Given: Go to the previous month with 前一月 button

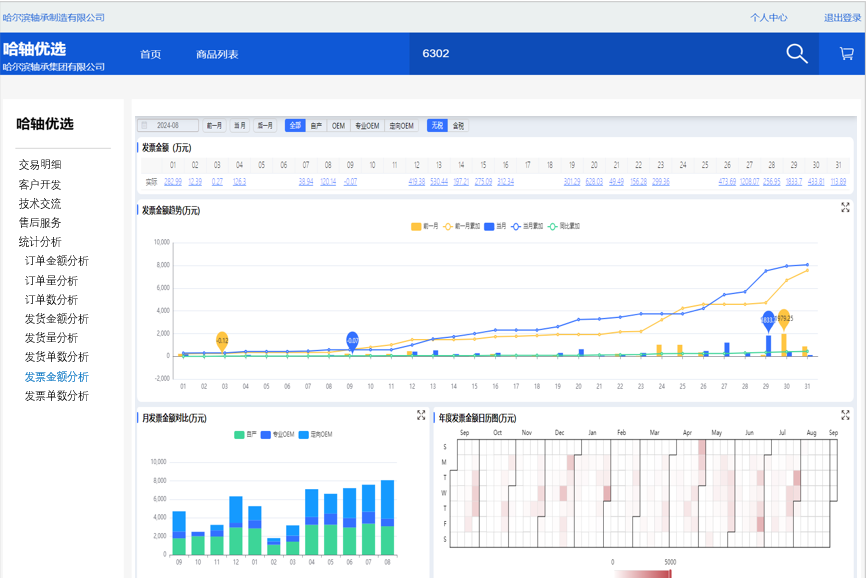Looking at the screenshot, I should pyautogui.click(x=215, y=126).
